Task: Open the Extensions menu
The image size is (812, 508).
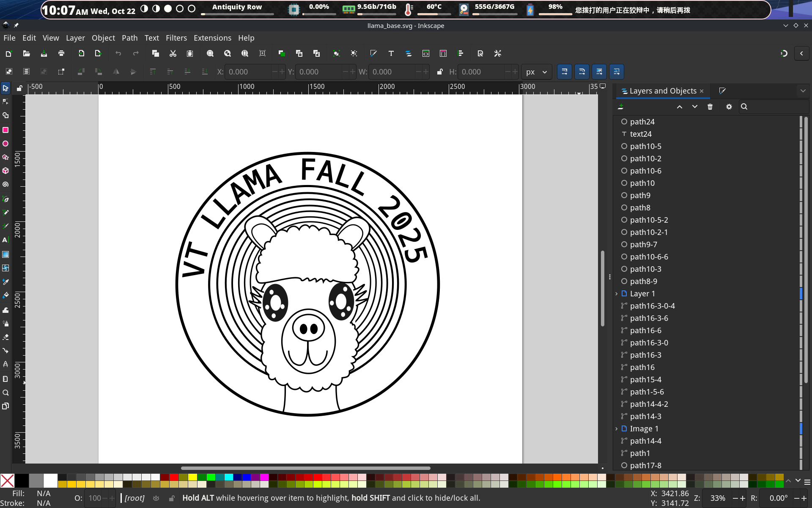Action: (x=212, y=38)
